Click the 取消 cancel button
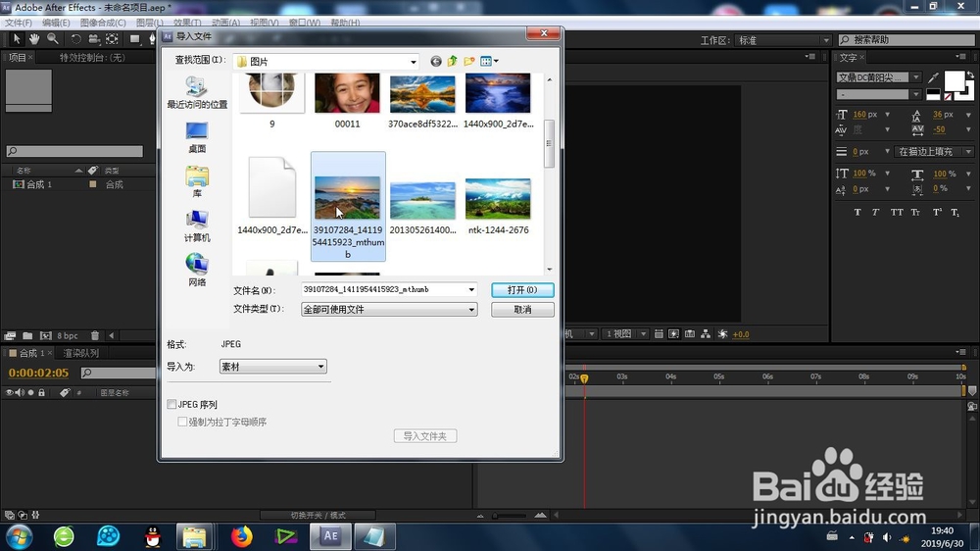The width and height of the screenshot is (980, 551). pyautogui.click(x=522, y=310)
